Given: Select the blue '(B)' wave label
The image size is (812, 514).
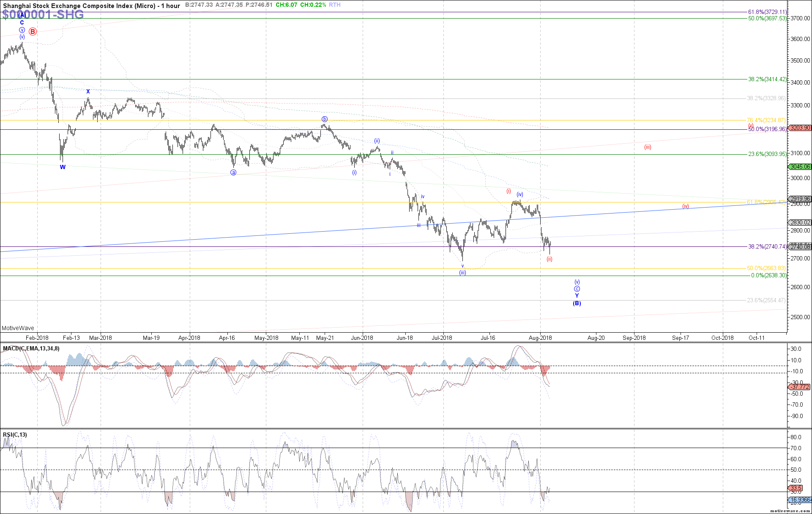Looking at the screenshot, I should click(x=577, y=303).
